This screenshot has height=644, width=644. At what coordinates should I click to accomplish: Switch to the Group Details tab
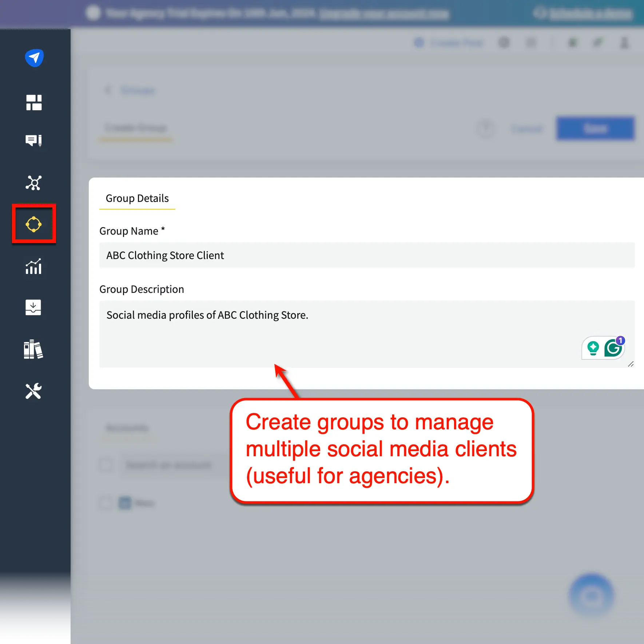pyautogui.click(x=137, y=198)
